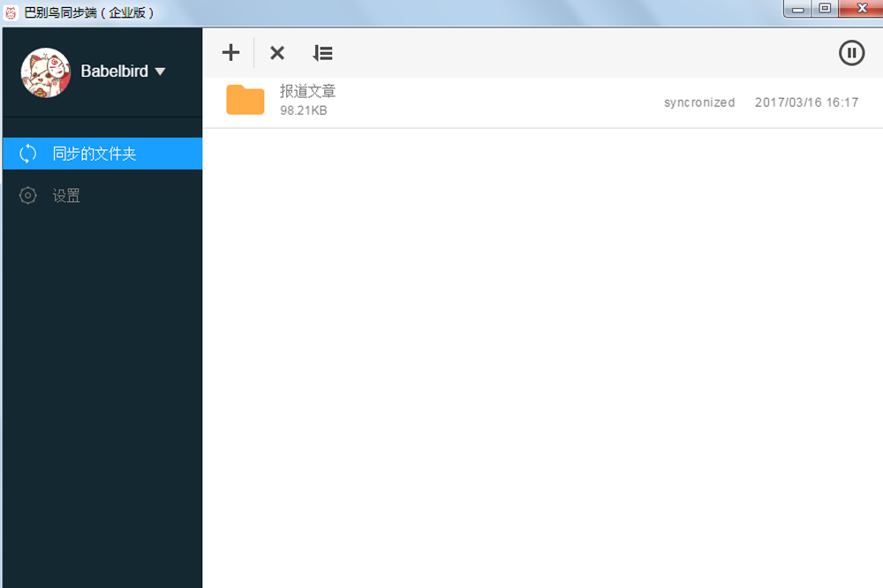This screenshot has width=883, height=588.
Task: Click the 98.21KB folder size text
Action: click(x=304, y=110)
